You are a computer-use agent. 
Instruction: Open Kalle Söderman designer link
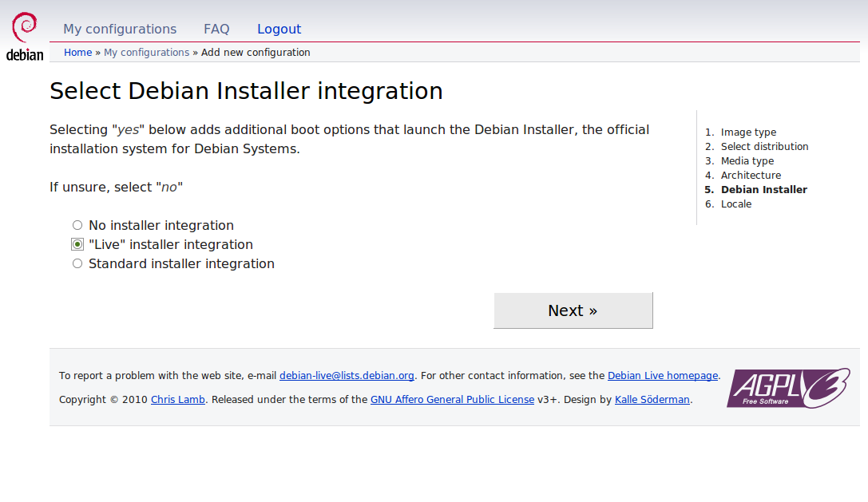[652, 400]
